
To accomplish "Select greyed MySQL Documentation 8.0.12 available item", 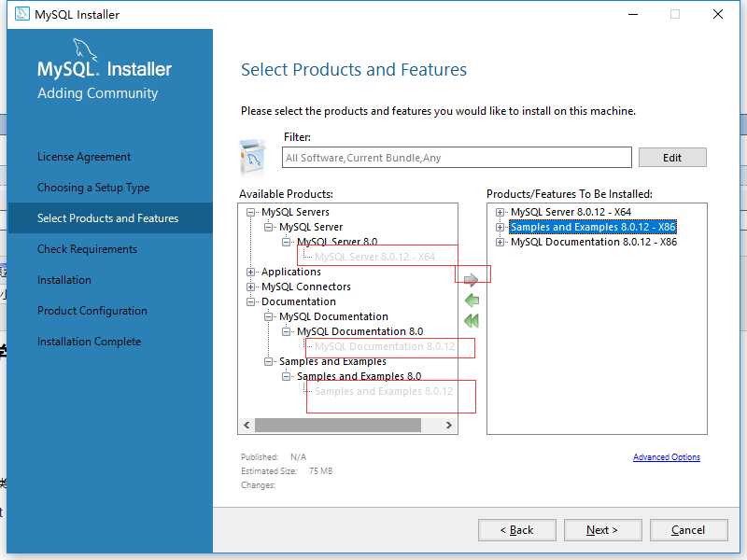I will pos(385,346).
